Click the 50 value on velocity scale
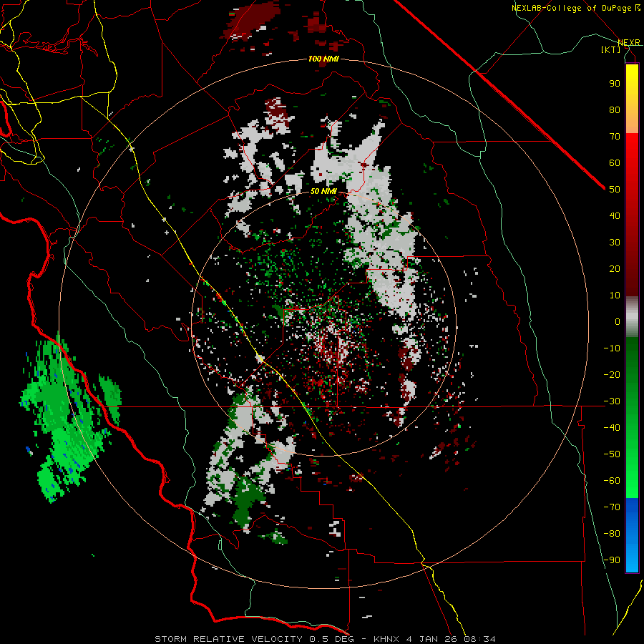 tap(615, 190)
